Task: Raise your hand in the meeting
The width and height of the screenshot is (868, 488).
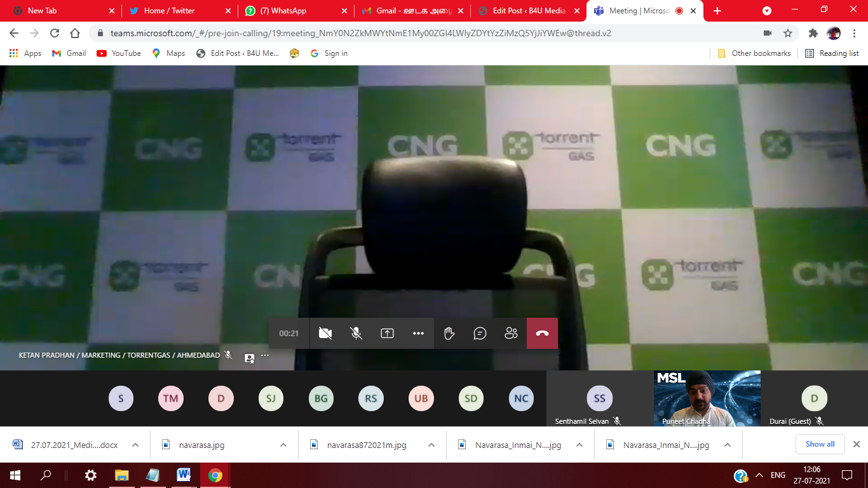Action: click(x=449, y=334)
